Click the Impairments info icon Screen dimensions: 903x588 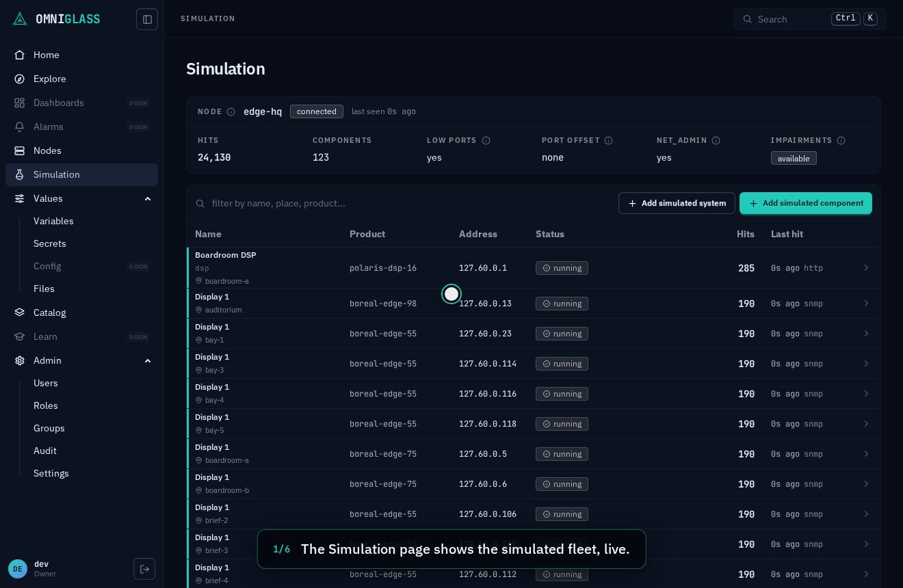(841, 140)
